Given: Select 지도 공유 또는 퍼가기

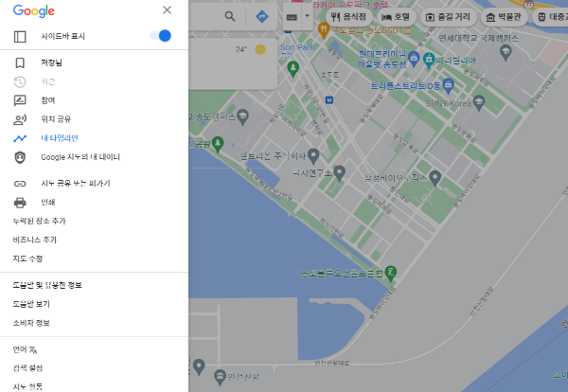Looking at the screenshot, I should point(76,184).
